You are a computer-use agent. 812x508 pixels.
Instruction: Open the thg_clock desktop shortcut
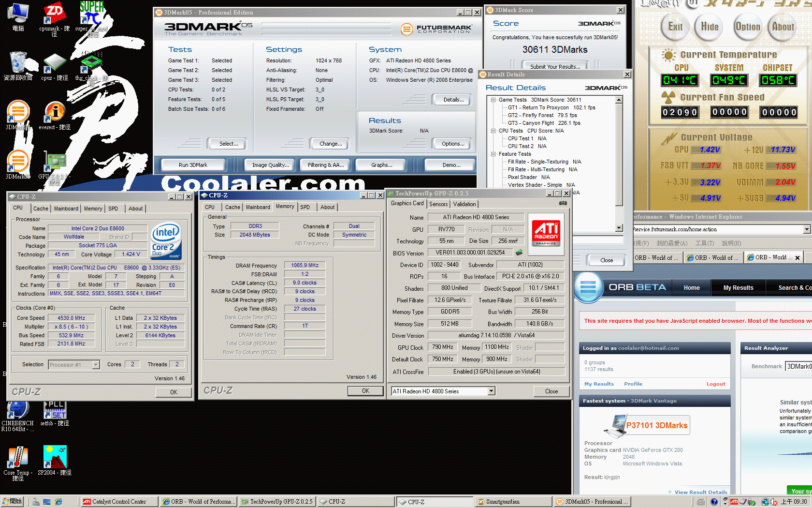tap(91, 68)
